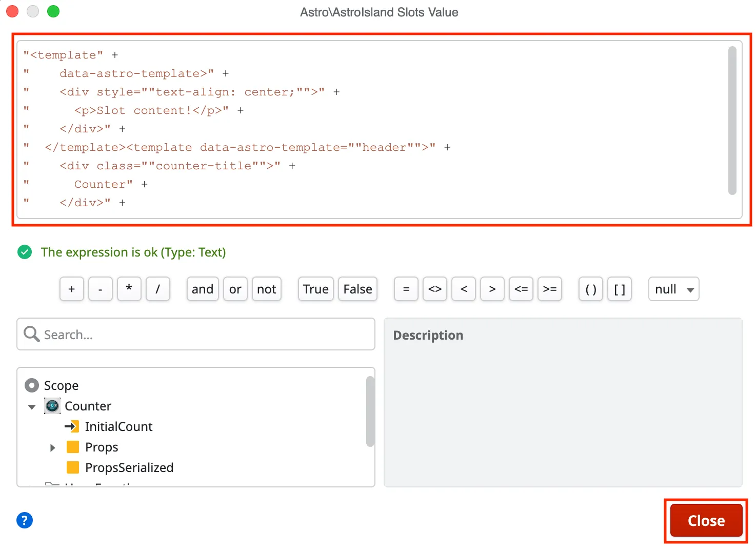Click the search magnifier icon
The height and width of the screenshot is (550, 756).
click(x=31, y=334)
